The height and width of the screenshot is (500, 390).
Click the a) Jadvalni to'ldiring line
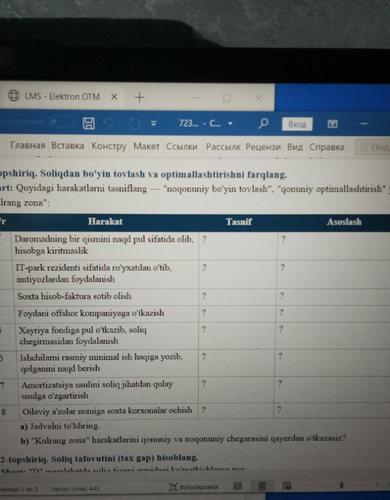(x=60, y=426)
